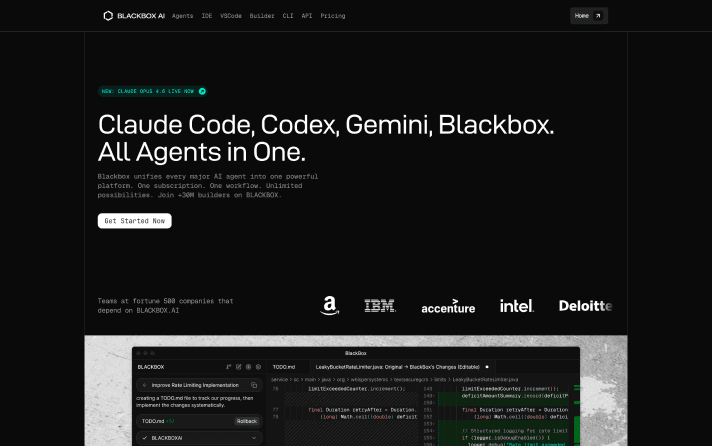Click the BLACKBOX AI hexagon logo icon

(108, 16)
